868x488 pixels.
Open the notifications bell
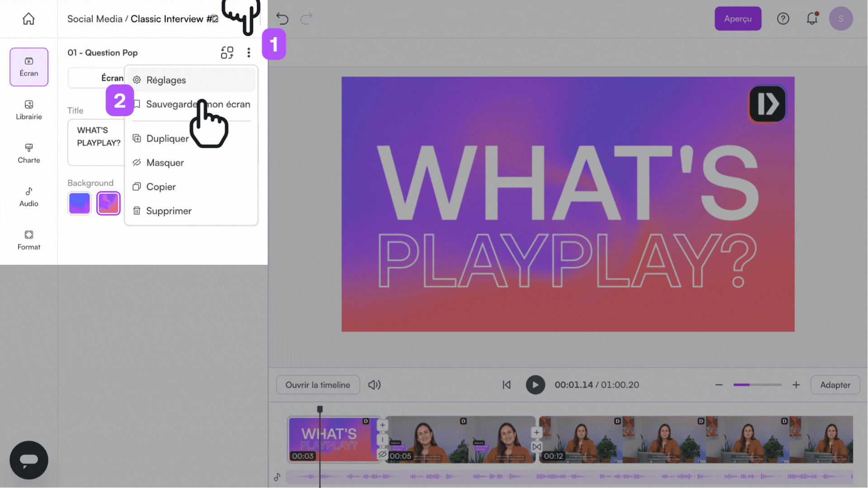coord(812,19)
